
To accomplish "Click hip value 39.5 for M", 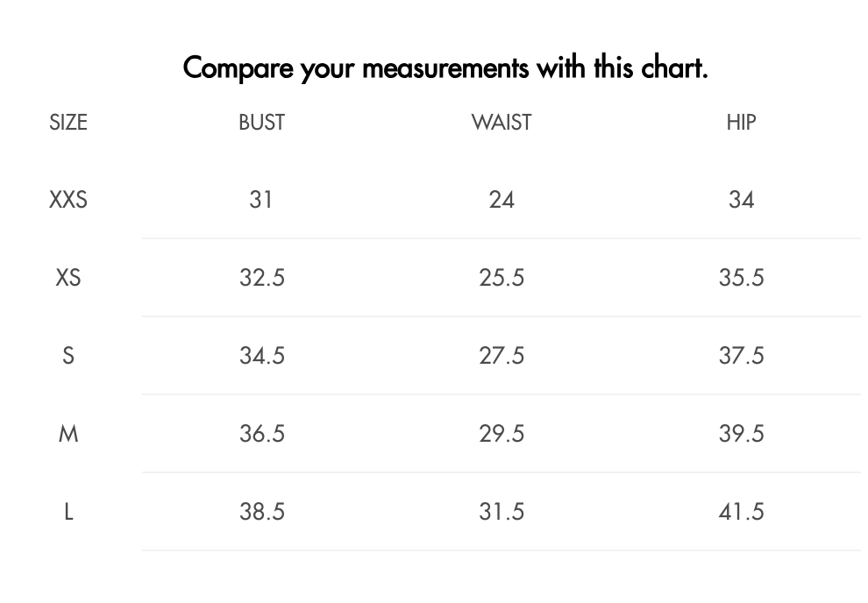I will coord(741,434).
